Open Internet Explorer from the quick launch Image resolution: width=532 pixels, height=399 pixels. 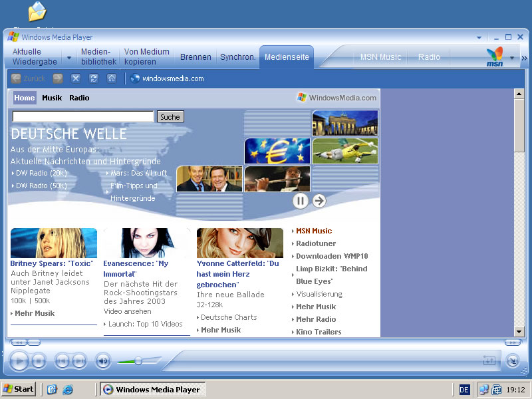[x=68, y=390]
